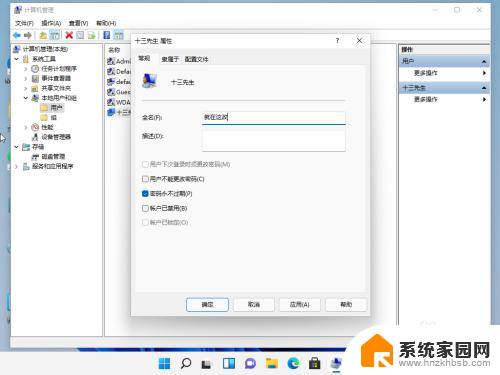Screen dimensions: 500x375
Task: Click the Computer Management taskbar icon
Action: coord(336,363)
